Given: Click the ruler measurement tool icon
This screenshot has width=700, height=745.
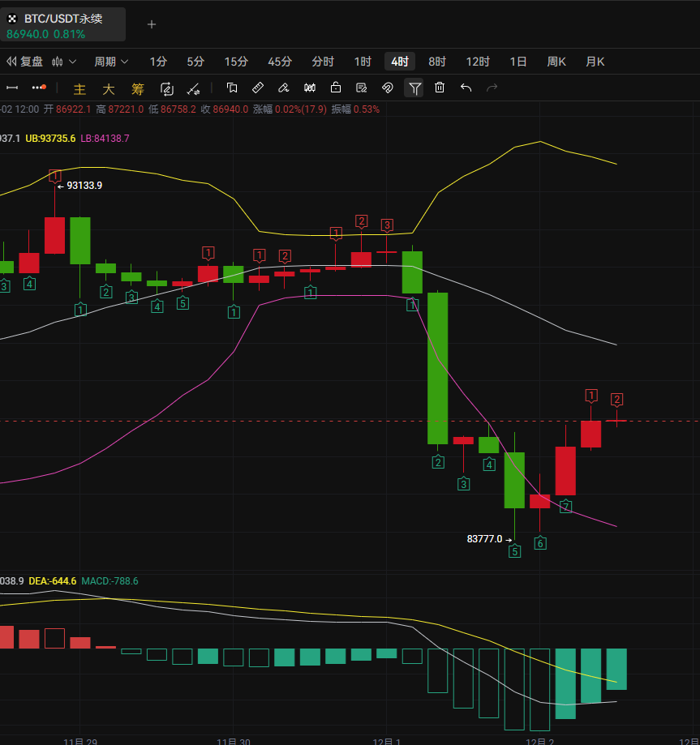Looking at the screenshot, I should pyautogui.click(x=258, y=88).
